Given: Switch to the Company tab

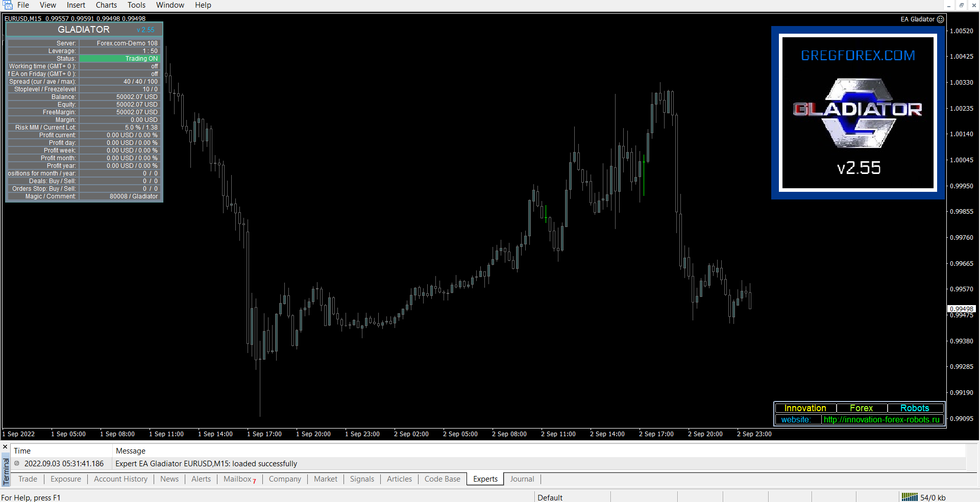Looking at the screenshot, I should (285, 479).
